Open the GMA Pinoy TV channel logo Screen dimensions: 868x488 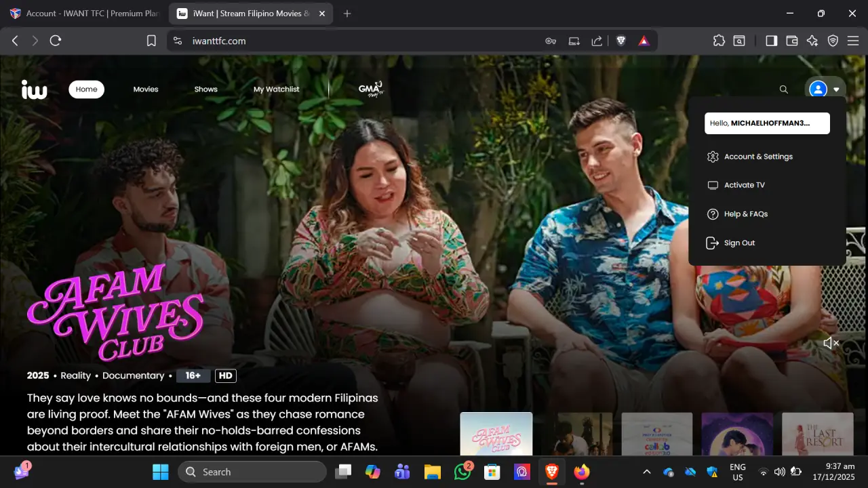pyautogui.click(x=371, y=89)
